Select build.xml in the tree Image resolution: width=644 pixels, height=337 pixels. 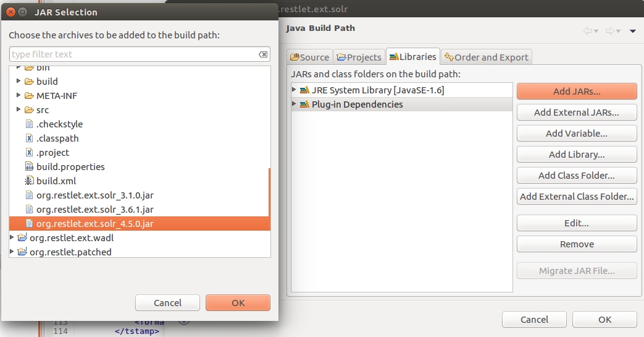pos(56,181)
